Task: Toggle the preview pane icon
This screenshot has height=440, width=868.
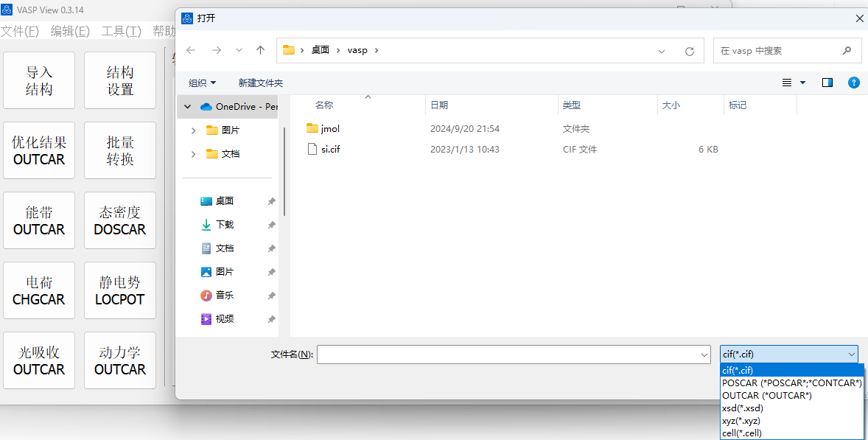Action: tap(827, 83)
